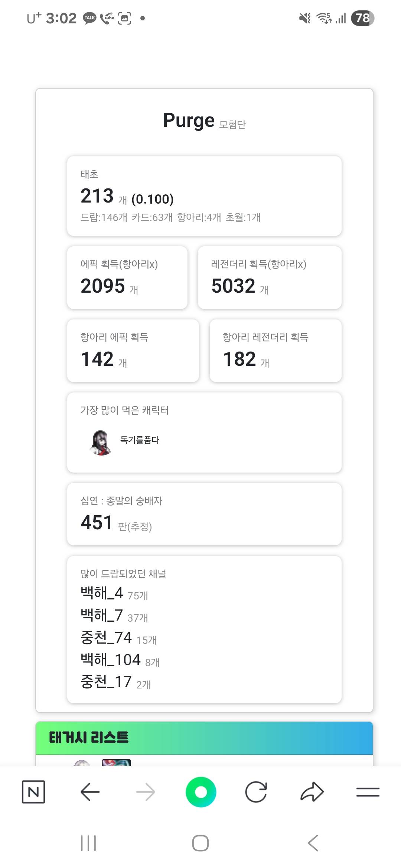Tap the 독기를품다 character avatar
This screenshot has height=868, width=401.
(x=101, y=443)
